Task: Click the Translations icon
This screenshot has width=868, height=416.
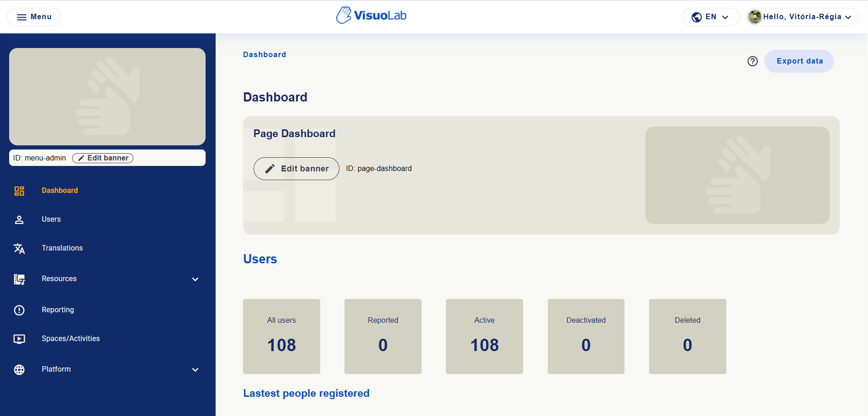Action: tap(19, 248)
